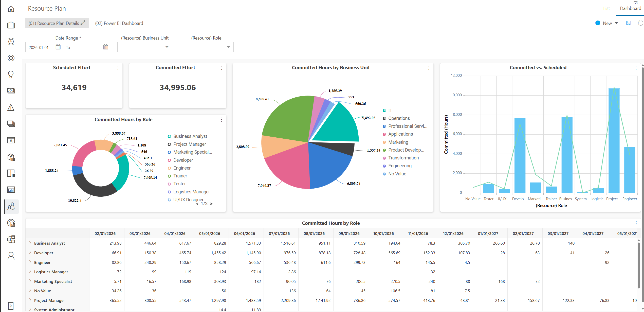The height and width of the screenshot is (312, 644).
Task: Expand the Developer row in table
Action: click(x=30, y=252)
